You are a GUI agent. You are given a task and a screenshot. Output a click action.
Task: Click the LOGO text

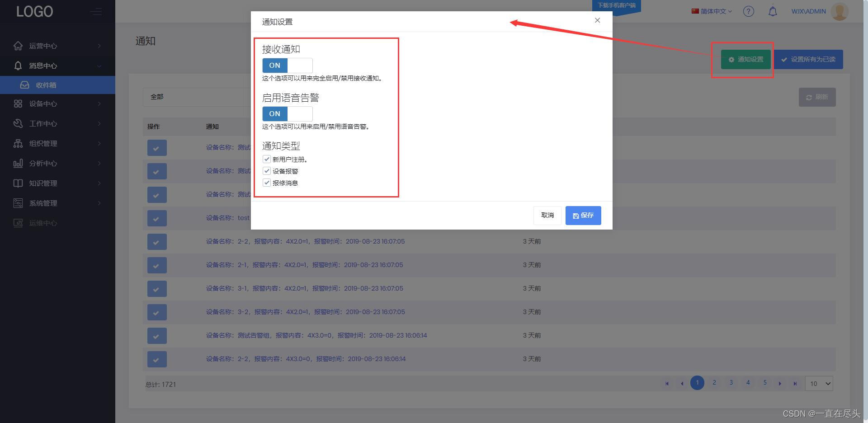pos(34,12)
